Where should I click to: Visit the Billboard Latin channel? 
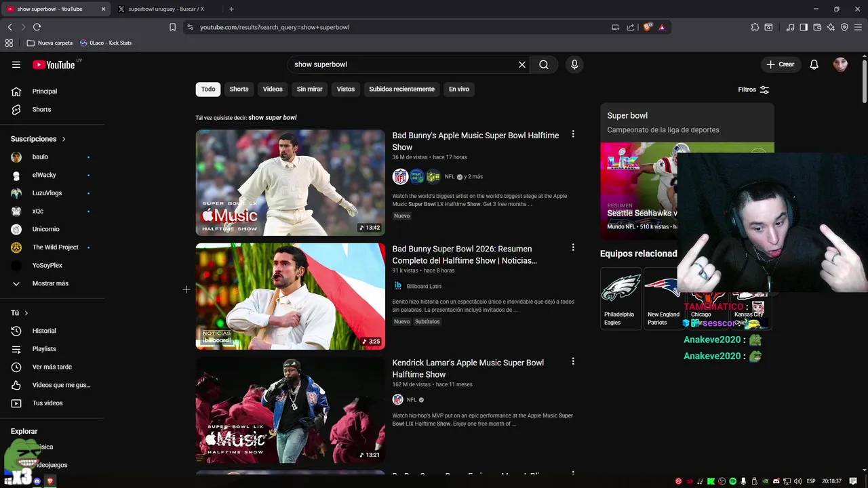tap(424, 286)
